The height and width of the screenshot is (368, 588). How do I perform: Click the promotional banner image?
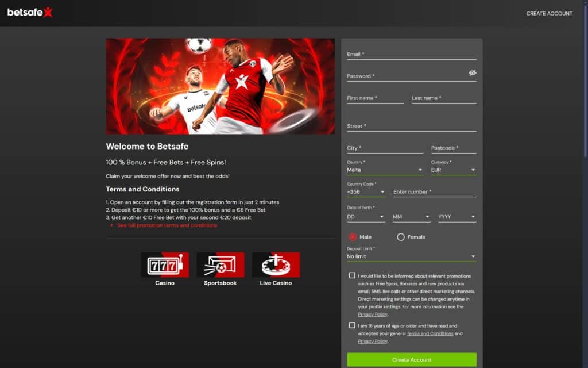tap(220, 85)
